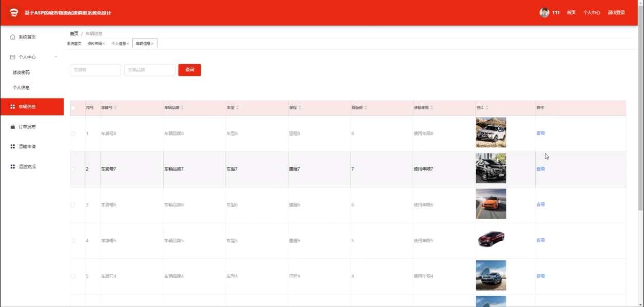The width and height of the screenshot is (644, 307).
Task: Check the checkbox for row 车牌号8
Action: [x=73, y=133]
